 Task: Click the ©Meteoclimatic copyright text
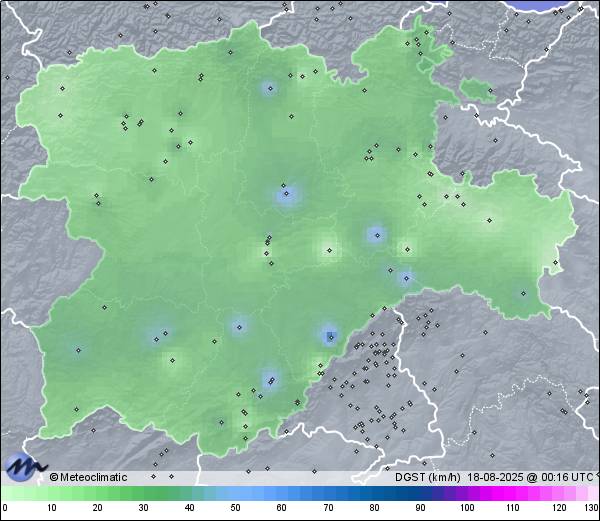click(88, 477)
